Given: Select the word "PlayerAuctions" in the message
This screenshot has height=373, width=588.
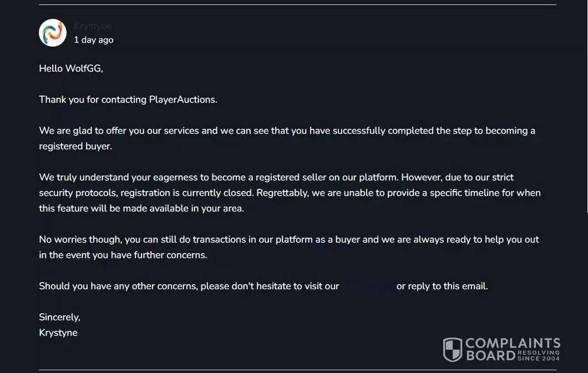Looking at the screenshot, I should tap(182, 100).
